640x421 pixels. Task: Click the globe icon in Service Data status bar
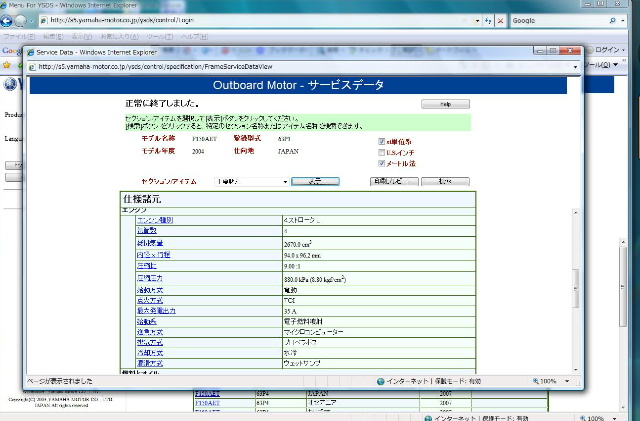point(381,381)
